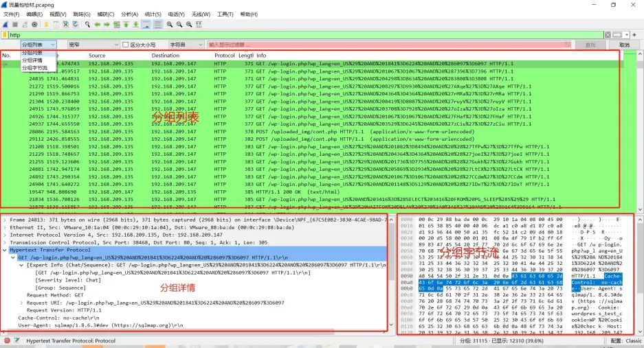
Task: Sort by the Protocol column header
Action: click(x=224, y=56)
